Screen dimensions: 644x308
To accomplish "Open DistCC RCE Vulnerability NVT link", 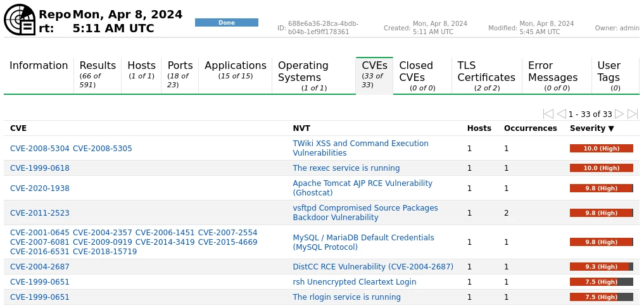I will [x=373, y=267].
